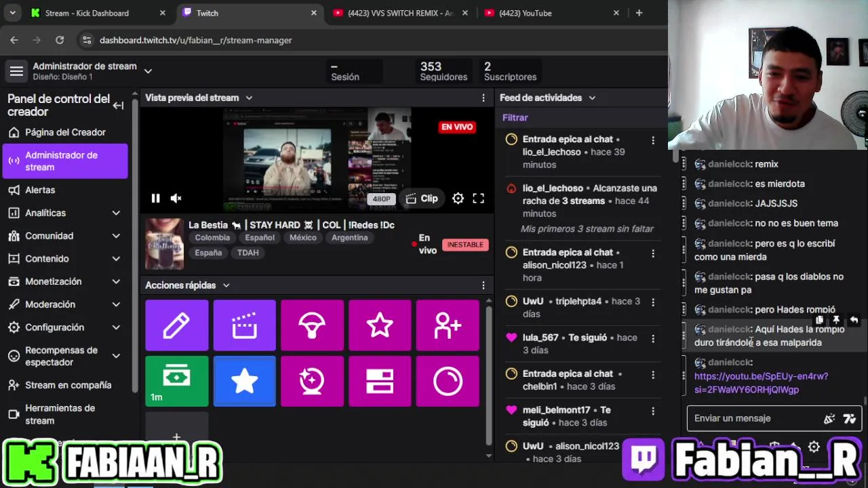Expand Vista previa del stream dropdown

click(249, 98)
